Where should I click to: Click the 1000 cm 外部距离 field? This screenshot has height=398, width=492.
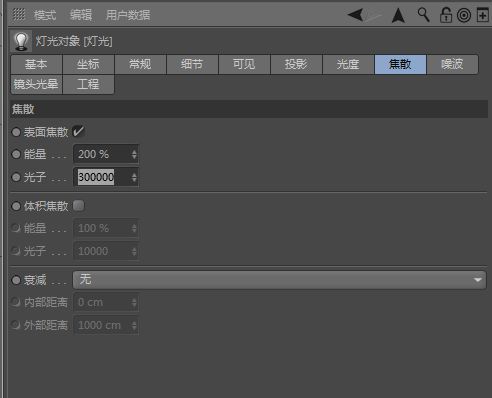(106, 325)
